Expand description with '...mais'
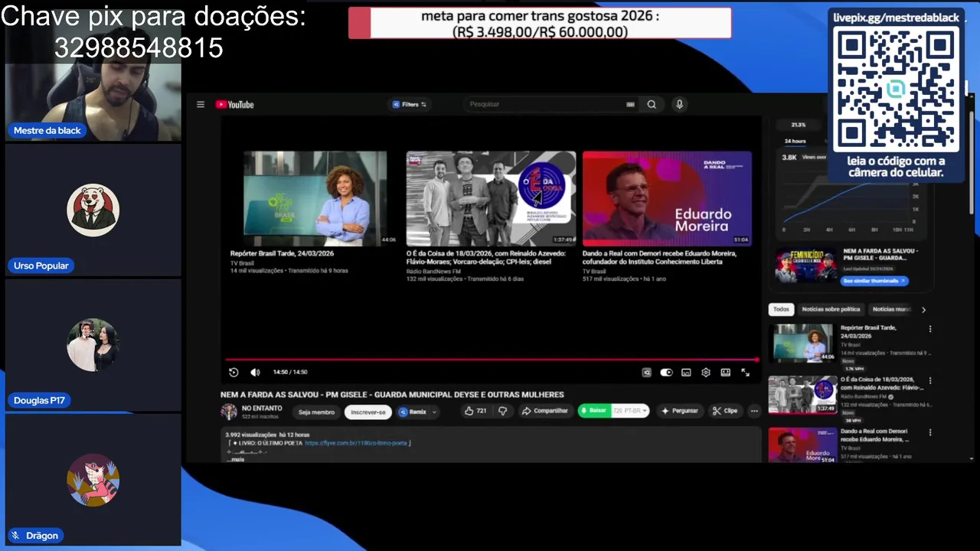Image resolution: width=980 pixels, height=551 pixels. pos(235,459)
